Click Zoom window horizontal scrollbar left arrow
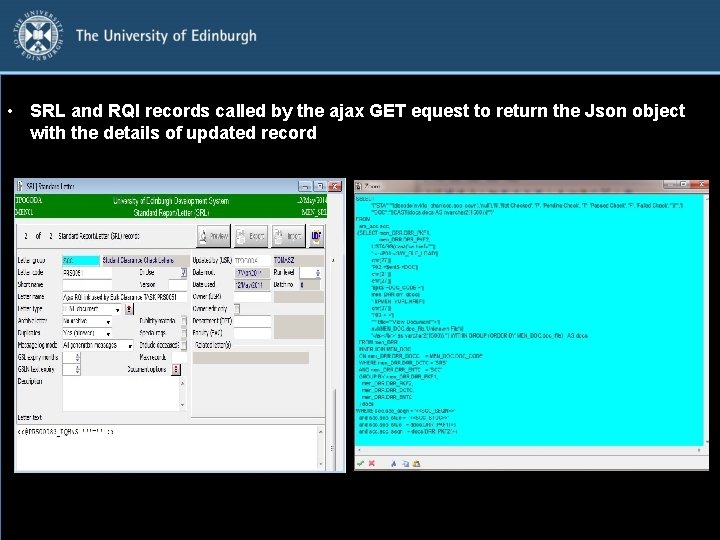Image resolution: width=720 pixels, height=540 pixels. click(359, 450)
